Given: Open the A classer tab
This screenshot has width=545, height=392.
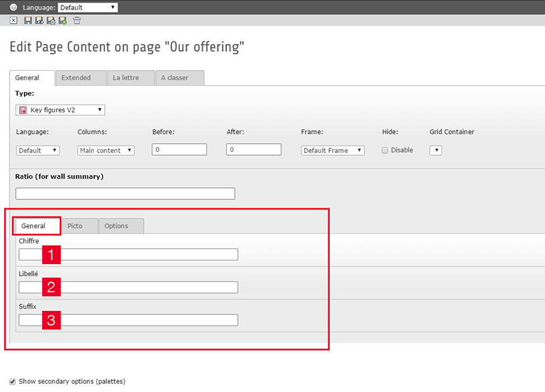Looking at the screenshot, I should pyautogui.click(x=180, y=78).
